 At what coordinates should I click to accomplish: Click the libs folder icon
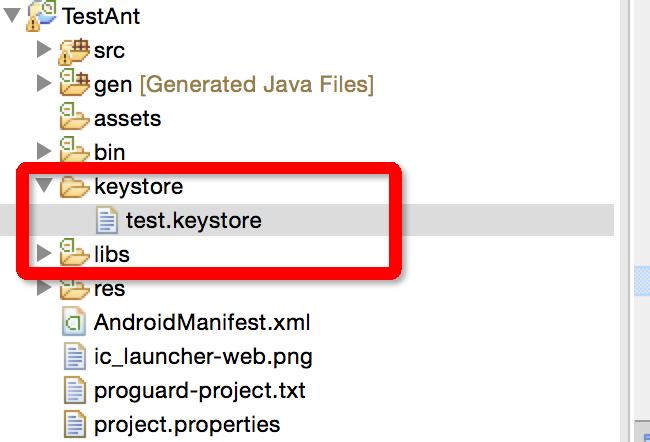(x=74, y=254)
